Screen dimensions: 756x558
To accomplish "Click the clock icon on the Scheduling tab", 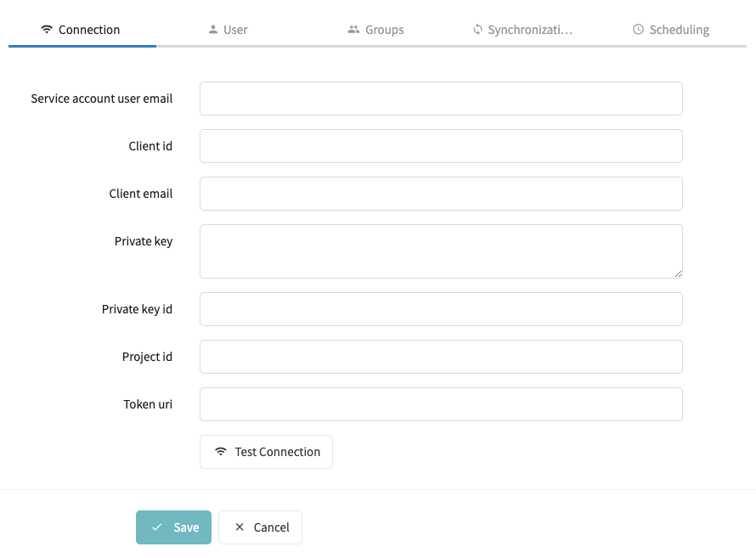I will tap(638, 30).
